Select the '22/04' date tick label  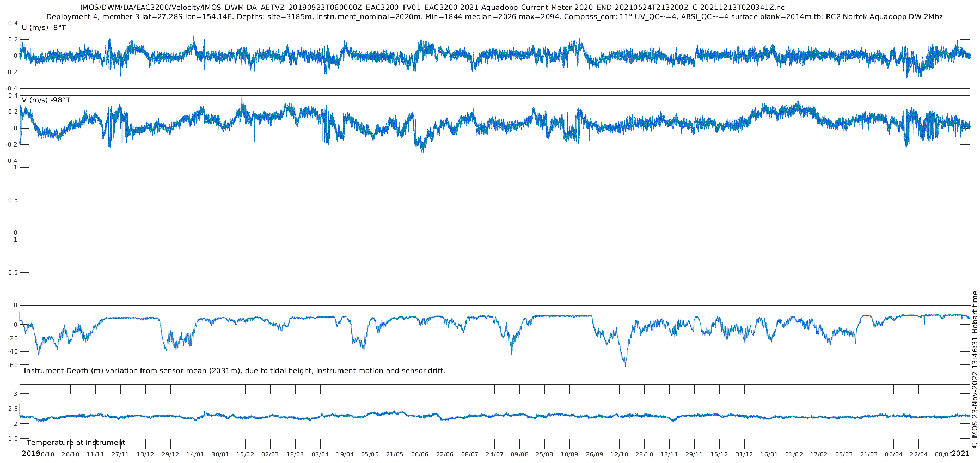919,454
